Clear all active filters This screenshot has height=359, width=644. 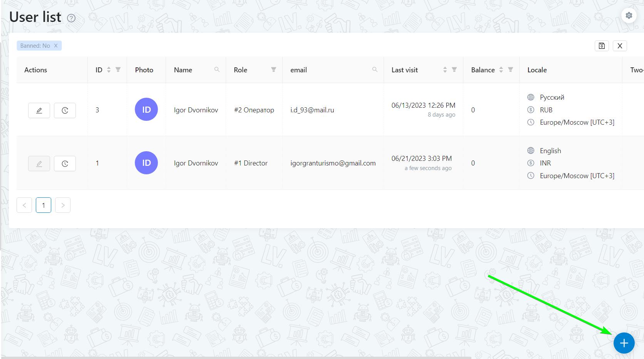(x=620, y=45)
